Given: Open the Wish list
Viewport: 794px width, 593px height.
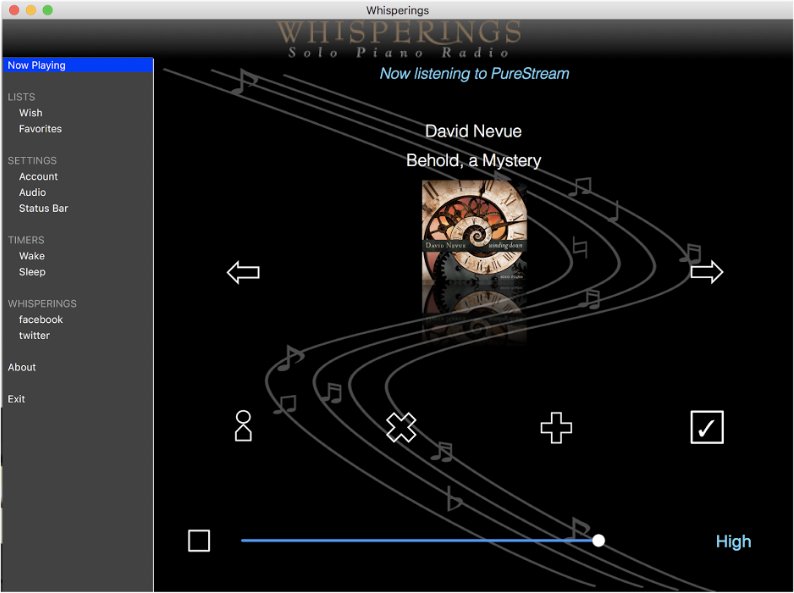Looking at the screenshot, I should (x=30, y=113).
